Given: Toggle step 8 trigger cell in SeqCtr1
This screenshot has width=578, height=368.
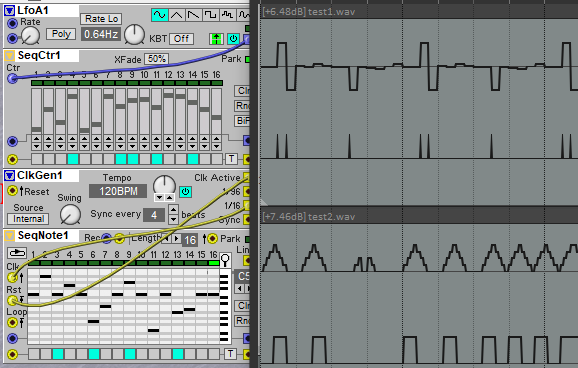Looking at the screenshot, I should pos(121,159).
